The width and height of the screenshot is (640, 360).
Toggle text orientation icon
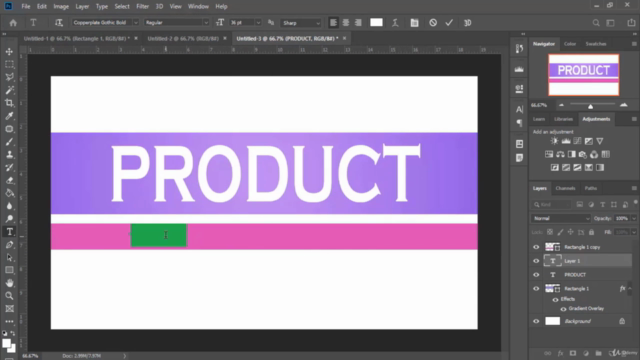point(59,23)
